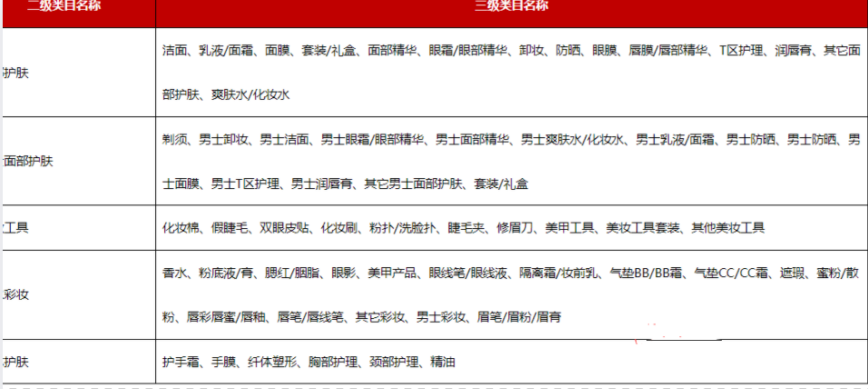Screen dimensions: 868x389
Task: Click the 眼线笔/眼线液 text
Action: tap(468, 273)
